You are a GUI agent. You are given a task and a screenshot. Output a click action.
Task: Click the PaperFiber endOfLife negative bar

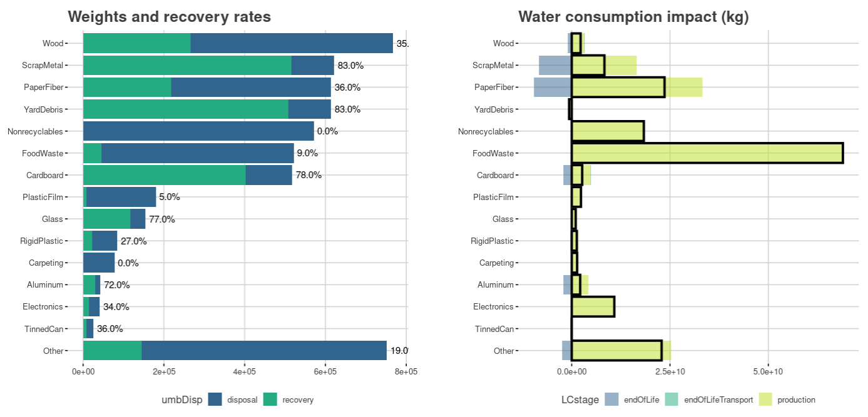click(552, 88)
